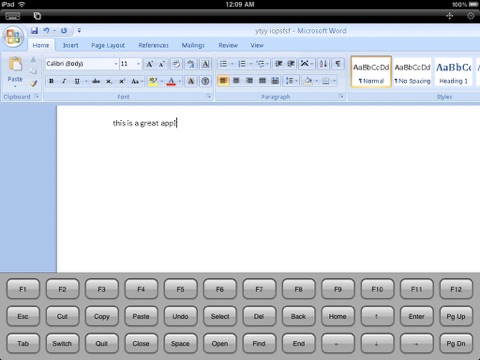Screen dimensions: 480x360
Task: Click Multilevel list icon
Action: (x=260, y=64)
